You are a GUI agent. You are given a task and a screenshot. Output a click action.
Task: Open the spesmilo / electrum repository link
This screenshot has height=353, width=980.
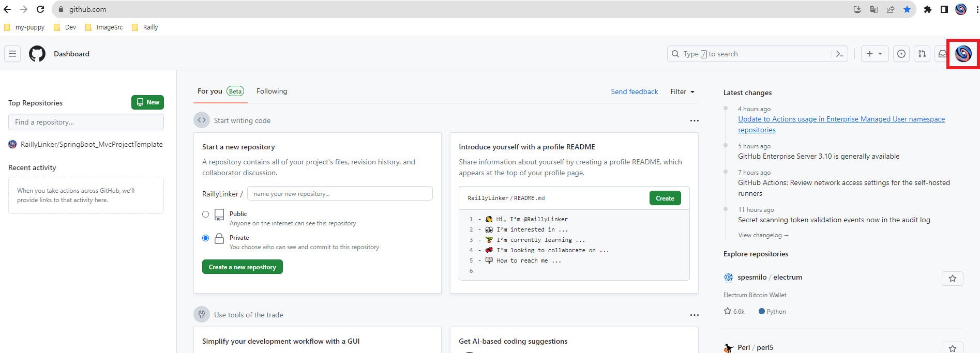click(x=770, y=277)
